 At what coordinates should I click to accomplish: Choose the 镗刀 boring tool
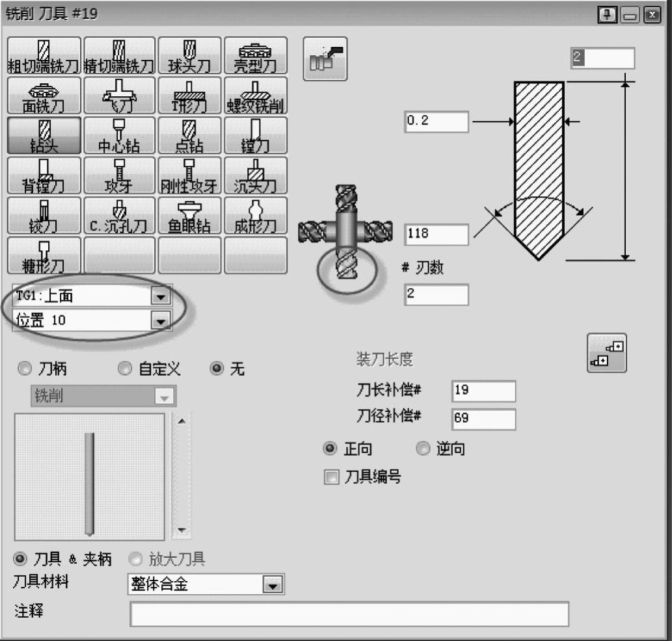pos(256,136)
